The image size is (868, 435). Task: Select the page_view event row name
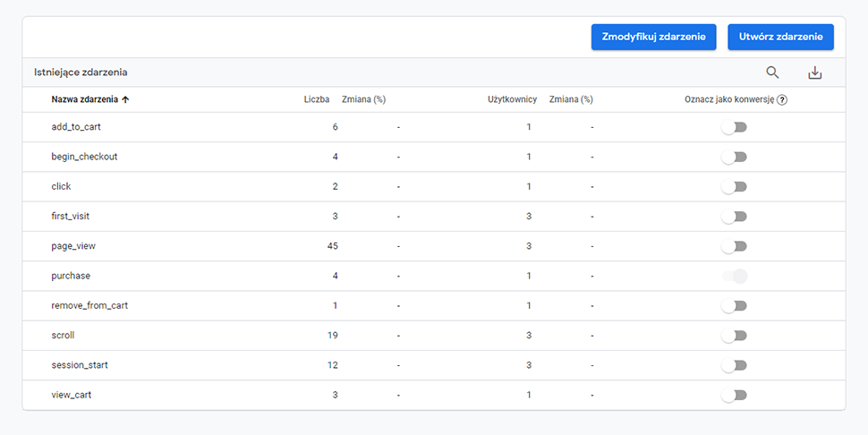[73, 246]
